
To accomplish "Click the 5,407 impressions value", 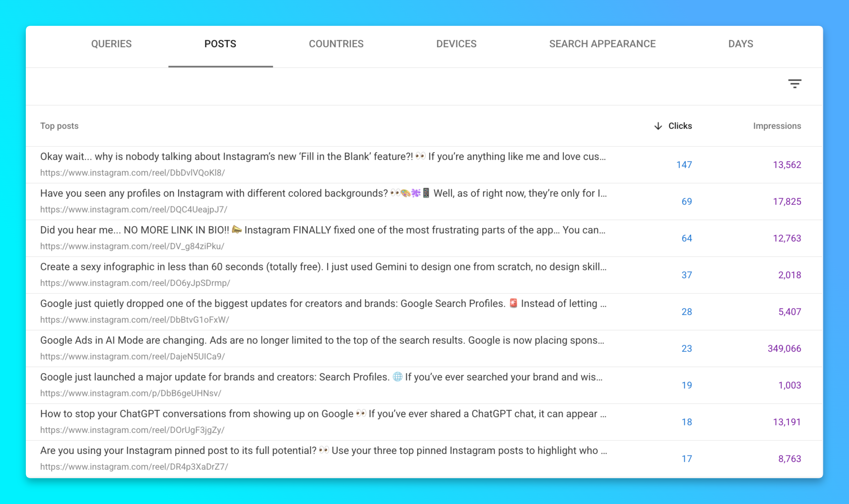I will 790,312.
